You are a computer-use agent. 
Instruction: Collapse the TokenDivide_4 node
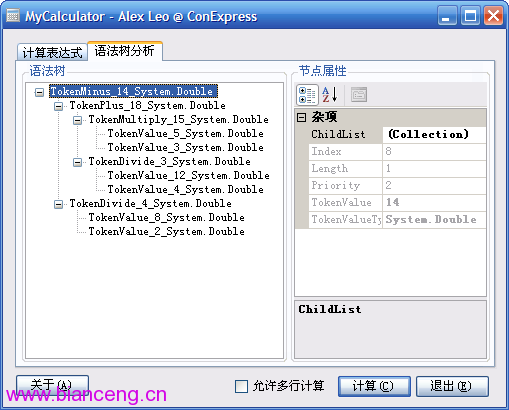coord(58,204)
